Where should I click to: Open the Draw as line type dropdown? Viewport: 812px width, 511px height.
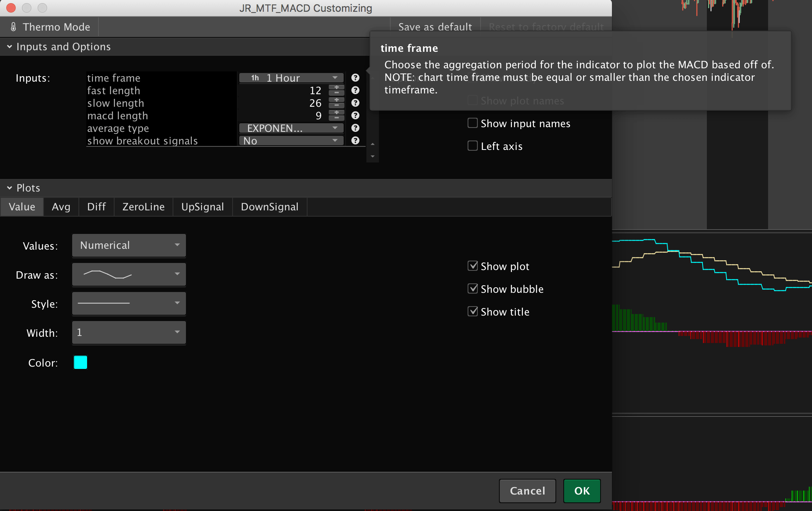point(129,274)
